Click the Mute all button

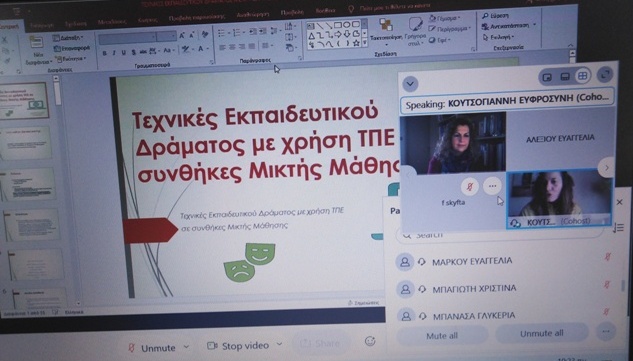(x=442, y=335)
